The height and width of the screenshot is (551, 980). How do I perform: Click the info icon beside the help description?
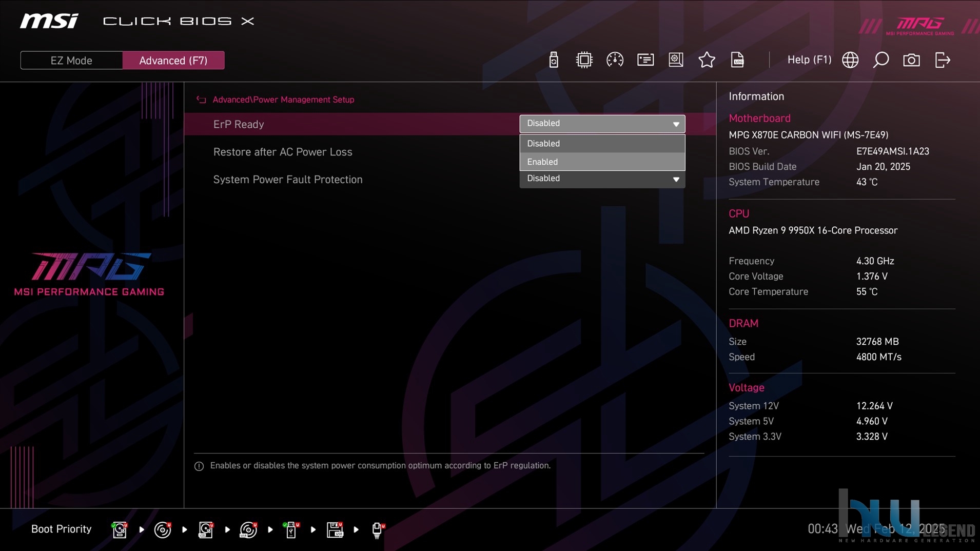coord(199,466)
